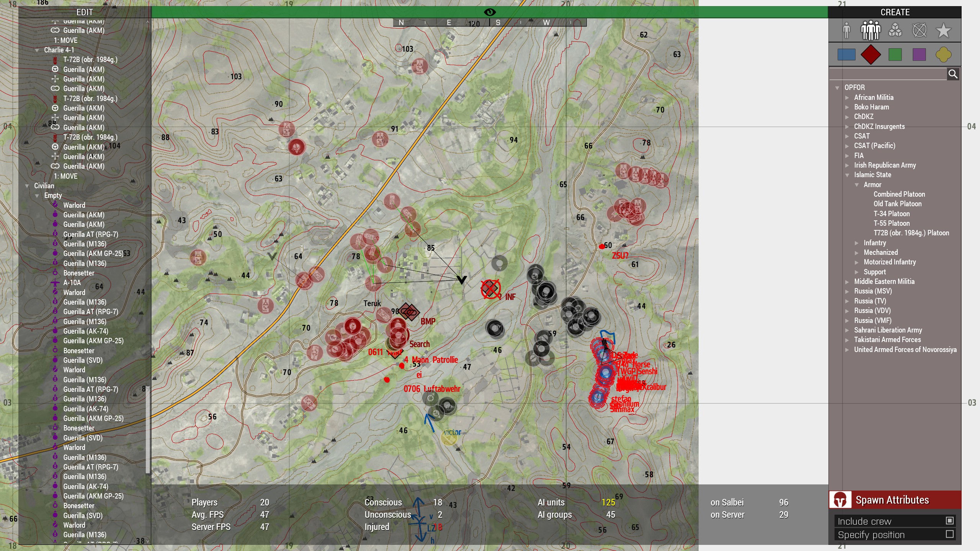Select the Independent green side icon

pyautogui.click(x=895, y=55)
